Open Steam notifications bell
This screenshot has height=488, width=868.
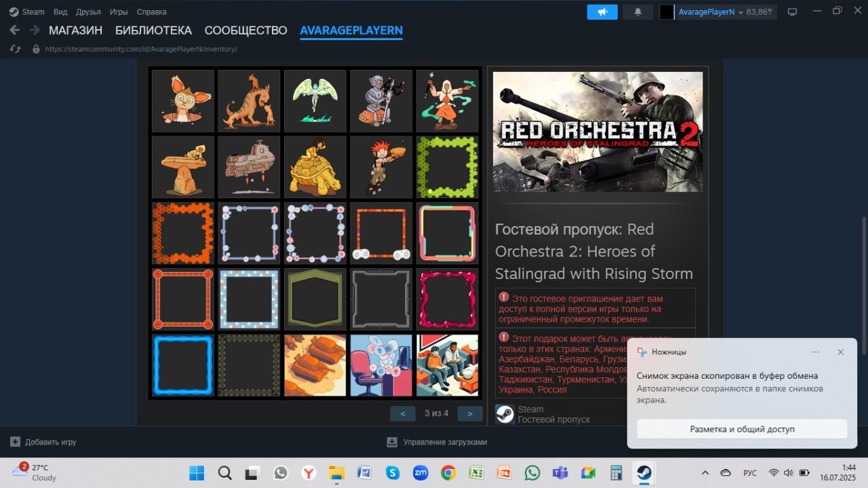pyautogui.click(x=637, y=12)
